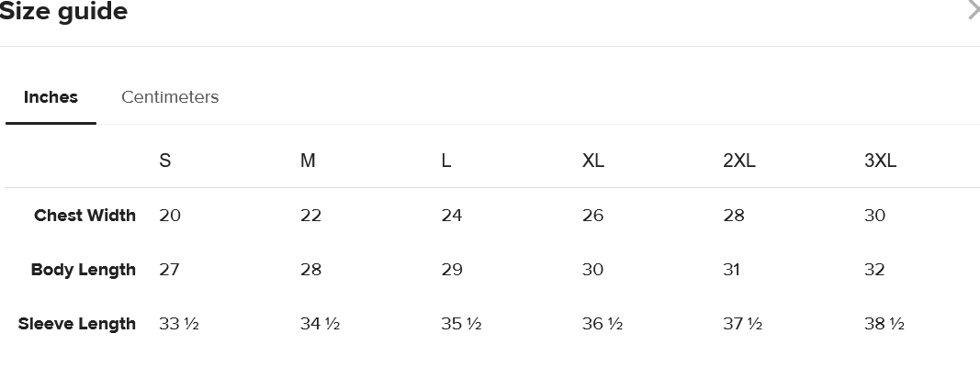Click the body length value 32

point(874,270)
